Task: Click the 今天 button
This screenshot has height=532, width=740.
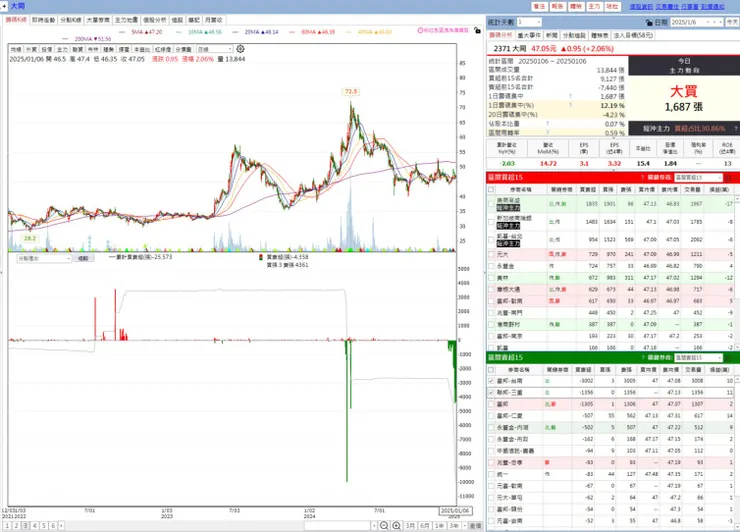Action: coord(732,22)
